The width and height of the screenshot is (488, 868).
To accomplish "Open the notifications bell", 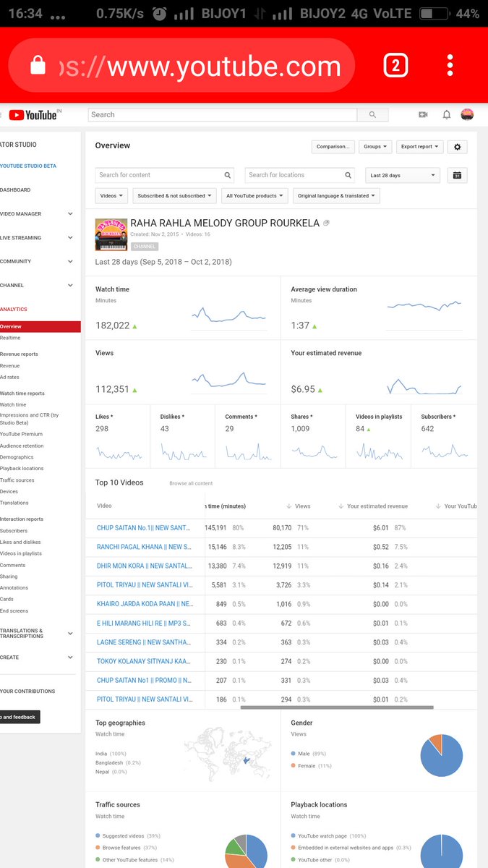I will click(x=446, y=114).
